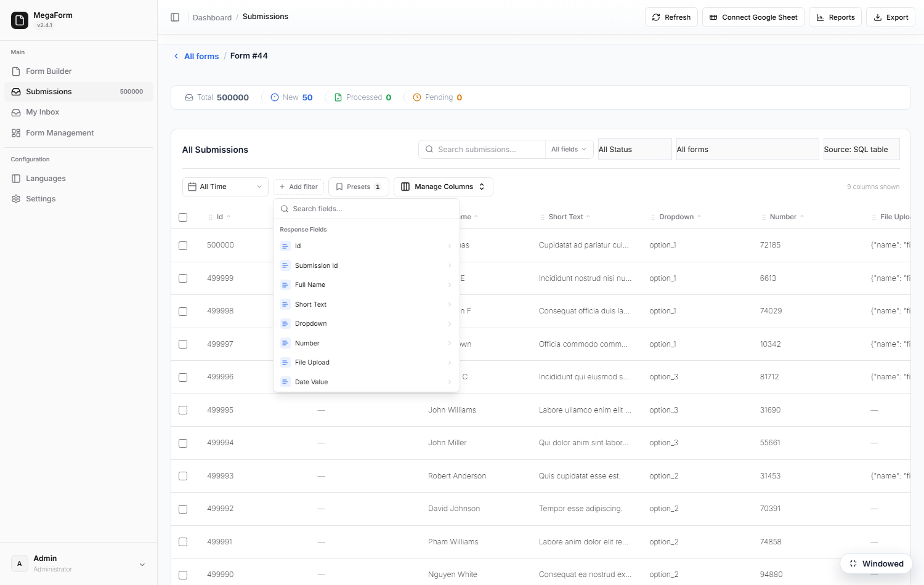Choose File Upload response field
This screenshot has width=924, height=585.
(x=367, y=363)
